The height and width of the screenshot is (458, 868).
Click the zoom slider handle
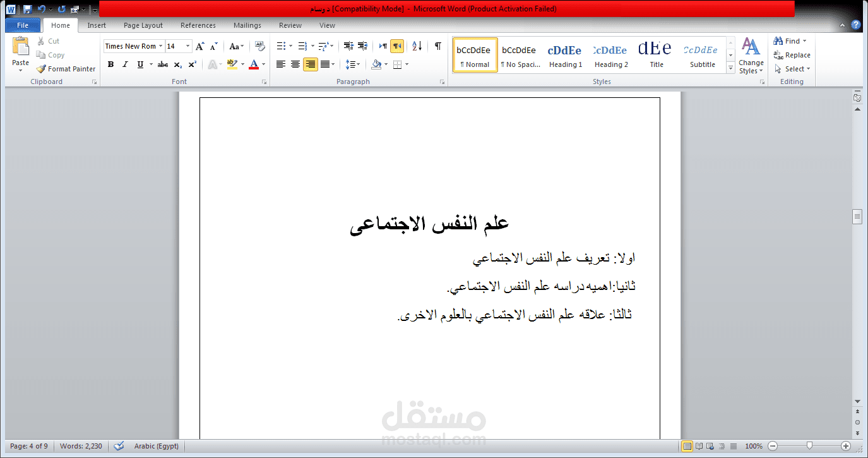(809, 446)
